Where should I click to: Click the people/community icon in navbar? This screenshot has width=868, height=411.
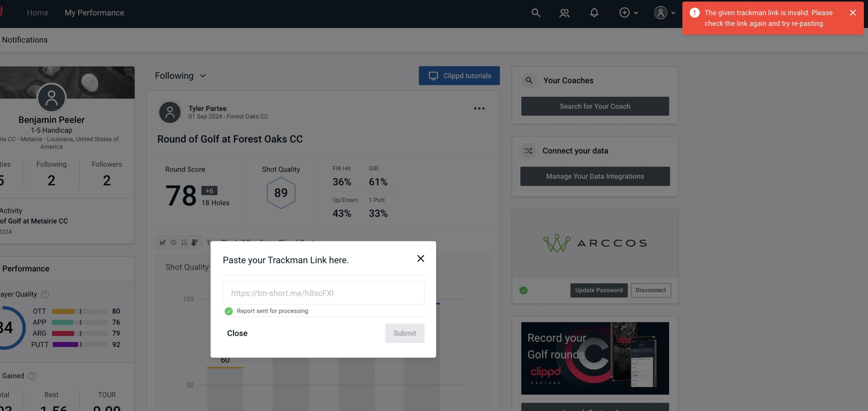pos(564,12)
